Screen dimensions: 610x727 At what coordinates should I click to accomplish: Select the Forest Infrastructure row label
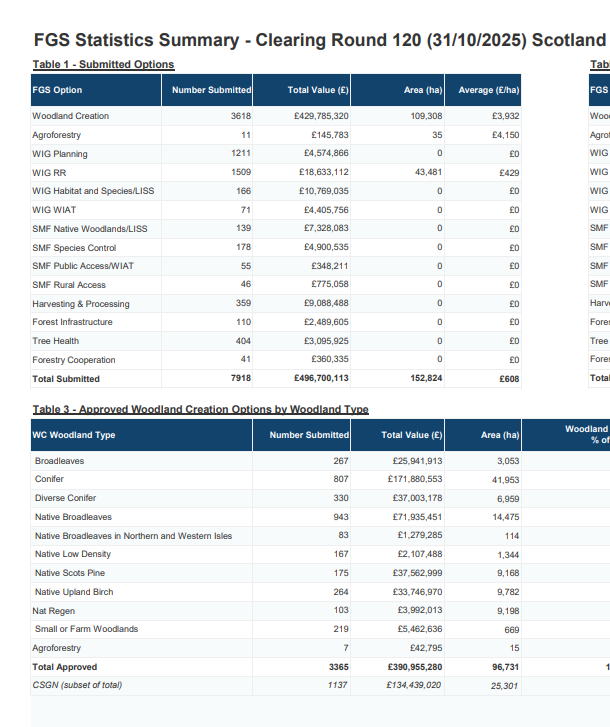[x=72, y=322]
